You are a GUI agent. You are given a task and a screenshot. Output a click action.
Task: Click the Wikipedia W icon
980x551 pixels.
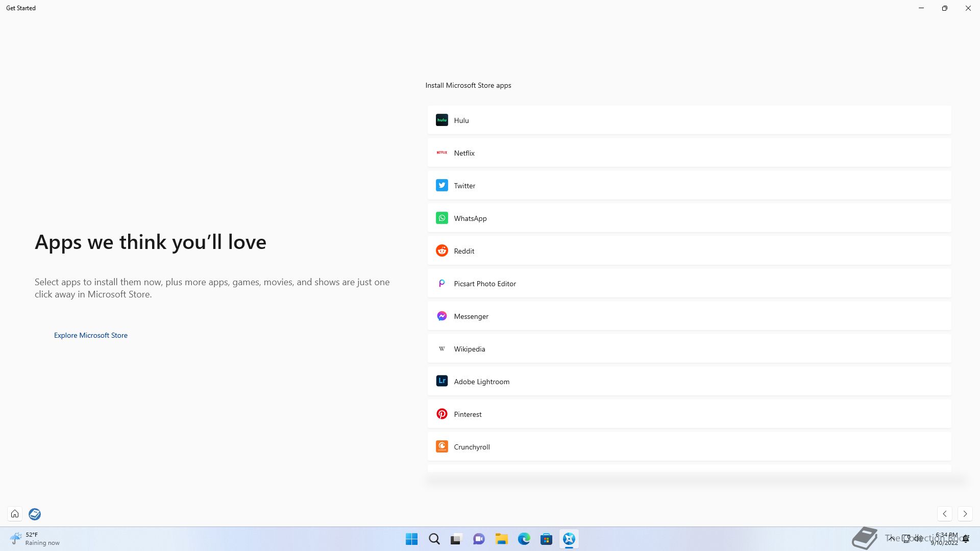click(442, 348)
